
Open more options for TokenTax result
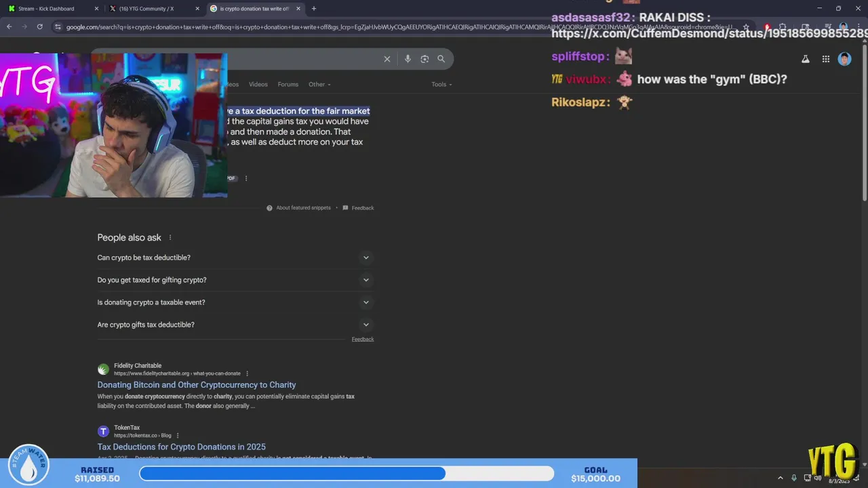click(178, 435)
